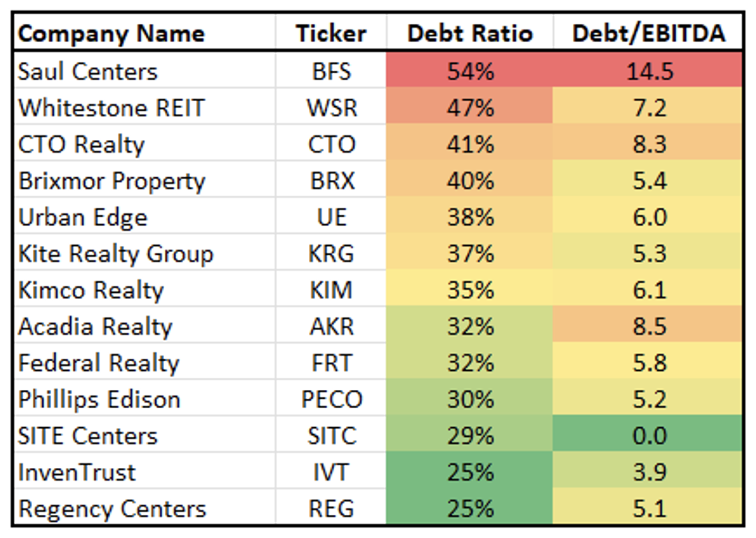Screen dimensions: 756x538
Task: Select the Saul Centers company cell
Action: 88,71
